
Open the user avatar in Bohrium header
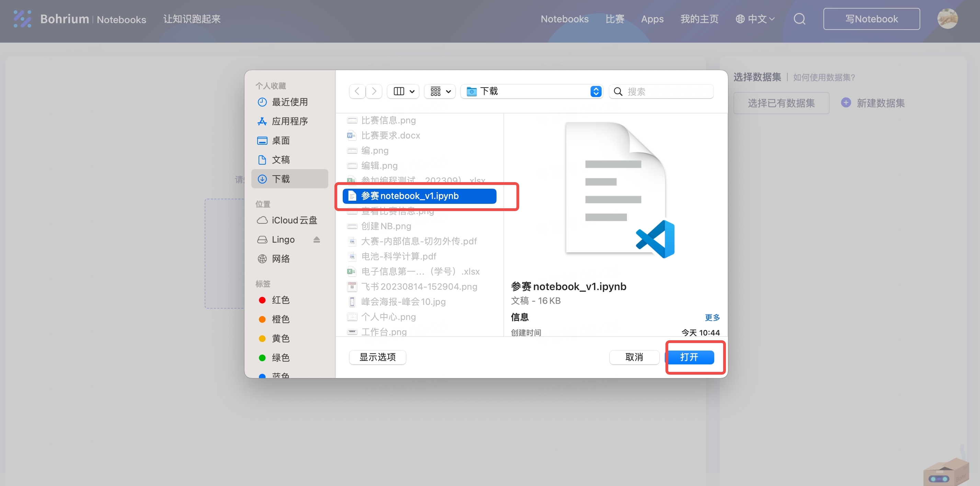pyautogui.click(x=947, y=19)
